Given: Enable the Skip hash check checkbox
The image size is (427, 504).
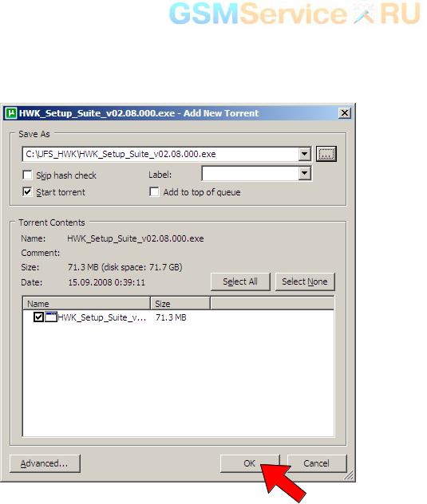Looking at the screenshot, I should tap(27, 175).
